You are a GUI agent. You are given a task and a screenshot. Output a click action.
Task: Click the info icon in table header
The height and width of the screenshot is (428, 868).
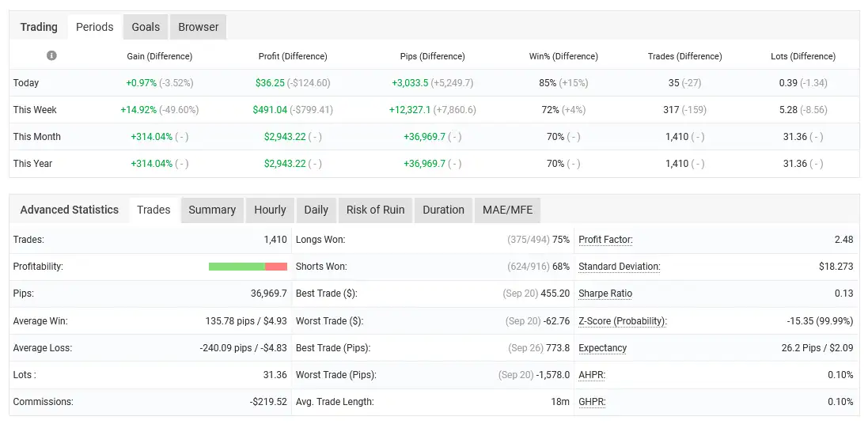51,56
